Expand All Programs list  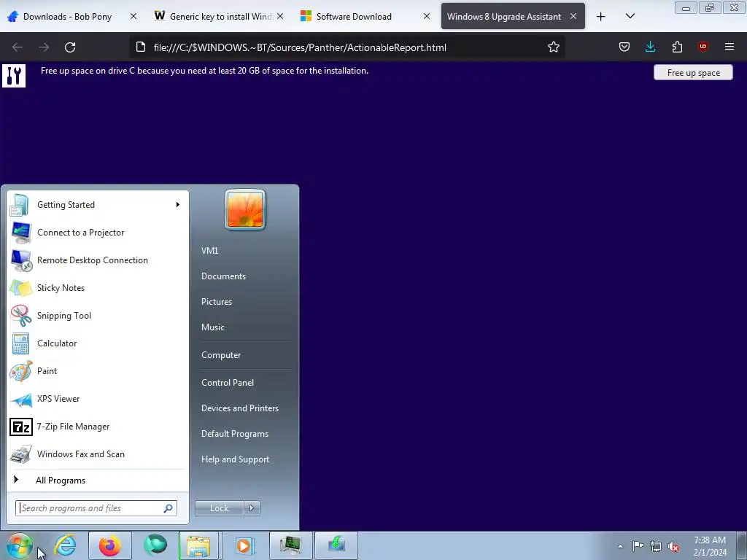pos(97,481)
